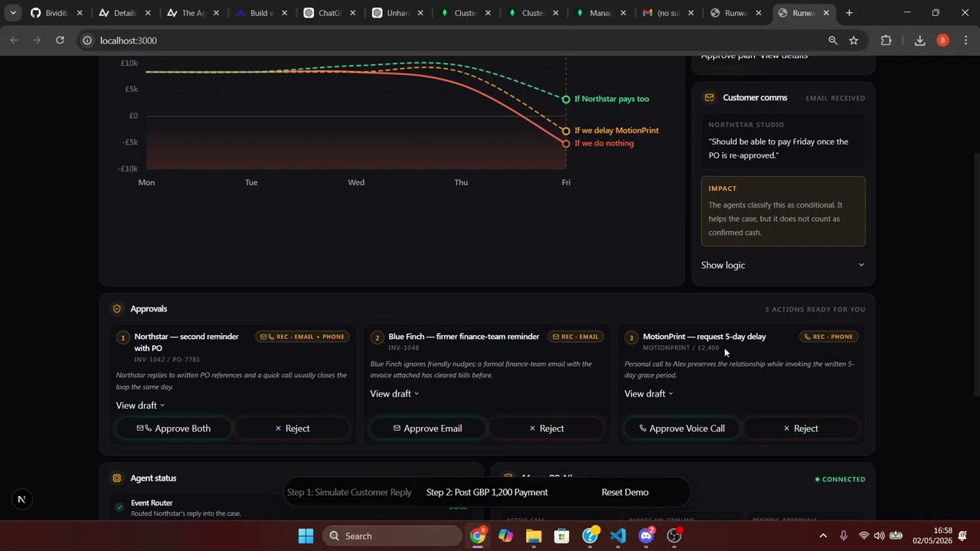Screen dimensions: 980x551
Task: Close the ChatGPT tab
Action: coord(352,13)
